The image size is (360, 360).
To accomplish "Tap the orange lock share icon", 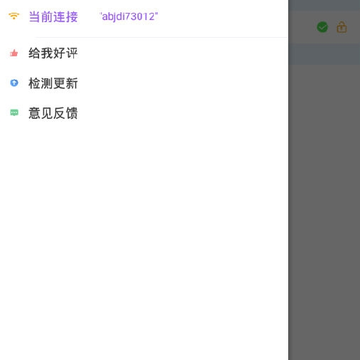I will click(342, 27).
